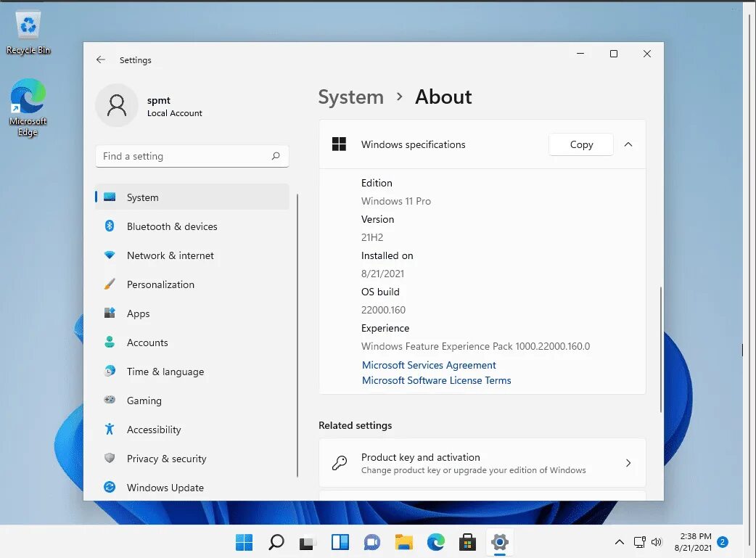Go to Bluetooth & devices settings

pos(192,226)
